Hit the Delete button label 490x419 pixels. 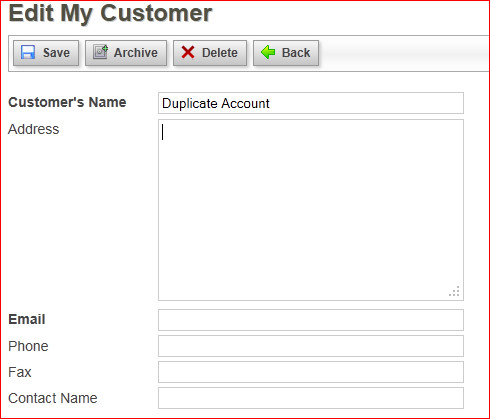pyautogui.click(x=220, y=53)
